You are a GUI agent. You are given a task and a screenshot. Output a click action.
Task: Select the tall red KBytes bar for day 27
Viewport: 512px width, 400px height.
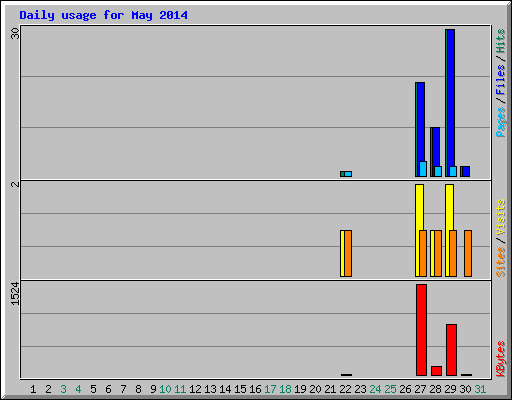click(x=421, y=330)
